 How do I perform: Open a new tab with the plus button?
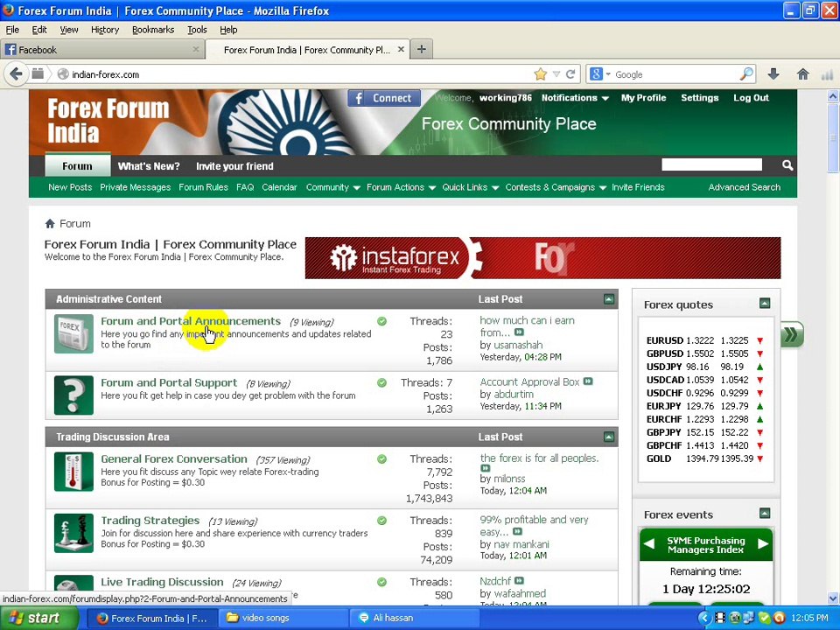point(422,49)
